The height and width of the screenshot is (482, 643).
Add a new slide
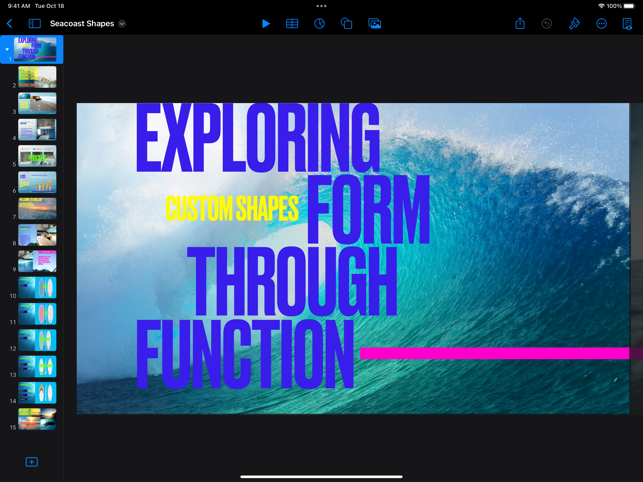32,462
